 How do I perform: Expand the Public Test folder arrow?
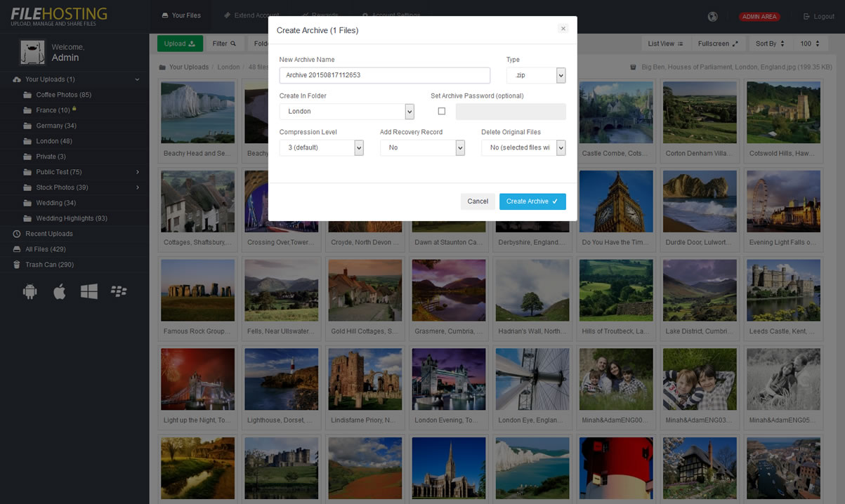click(138, 172)
